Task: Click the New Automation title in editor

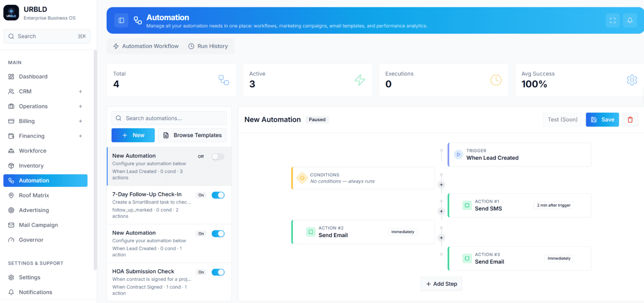Action: (x=272, y=120)
